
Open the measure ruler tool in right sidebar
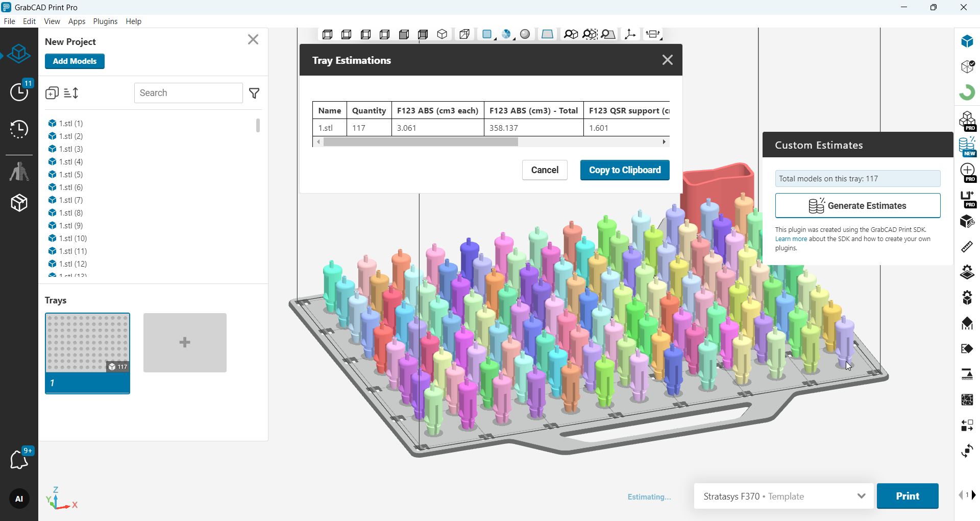point(967,247)
